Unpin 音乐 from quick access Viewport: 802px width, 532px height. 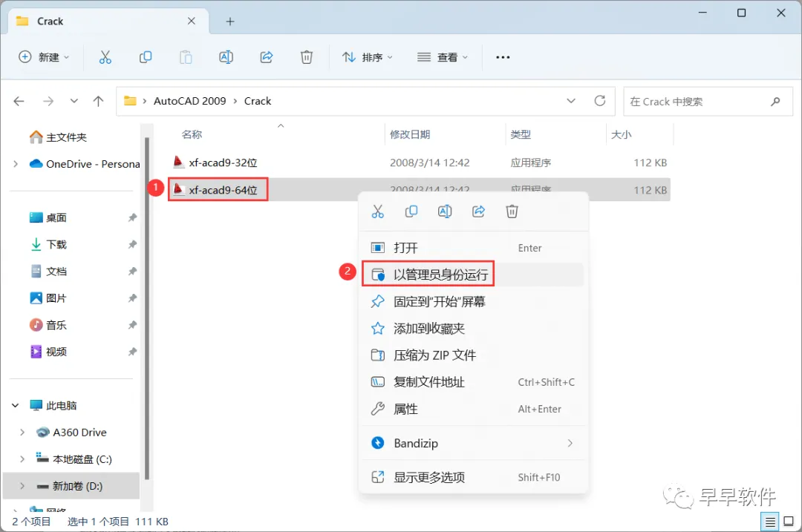(132, 325)
